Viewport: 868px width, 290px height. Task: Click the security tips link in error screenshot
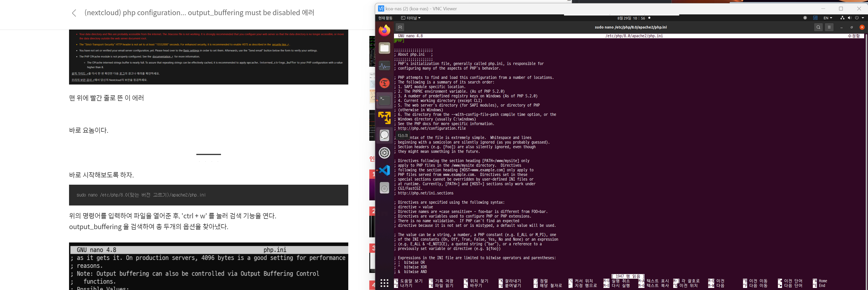(280, 44)
